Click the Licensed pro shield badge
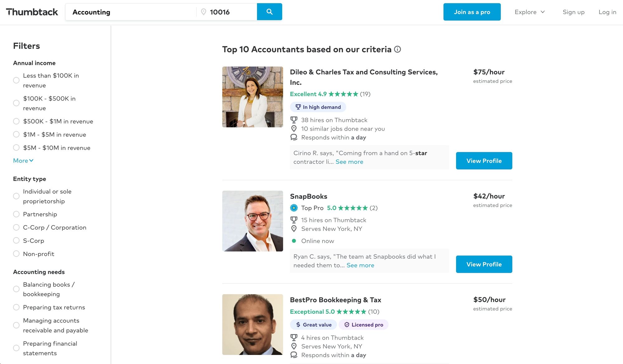This screenshot has height=364, width=623. coord(363,325)
